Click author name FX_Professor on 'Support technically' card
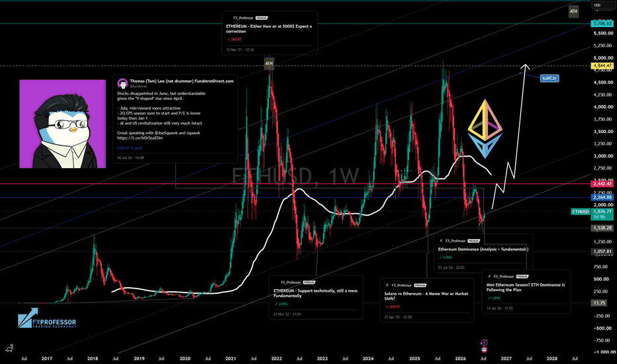 [291, 283]
